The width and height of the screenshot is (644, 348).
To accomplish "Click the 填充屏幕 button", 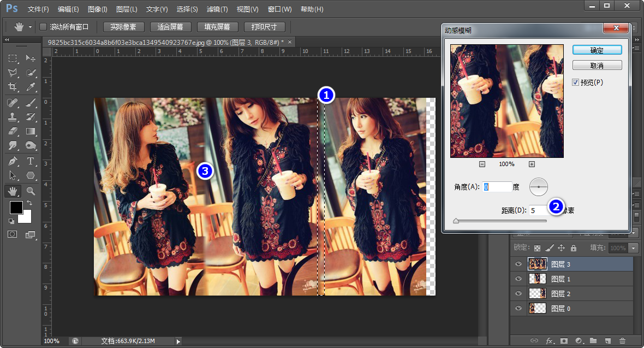I will pos(217,27).
